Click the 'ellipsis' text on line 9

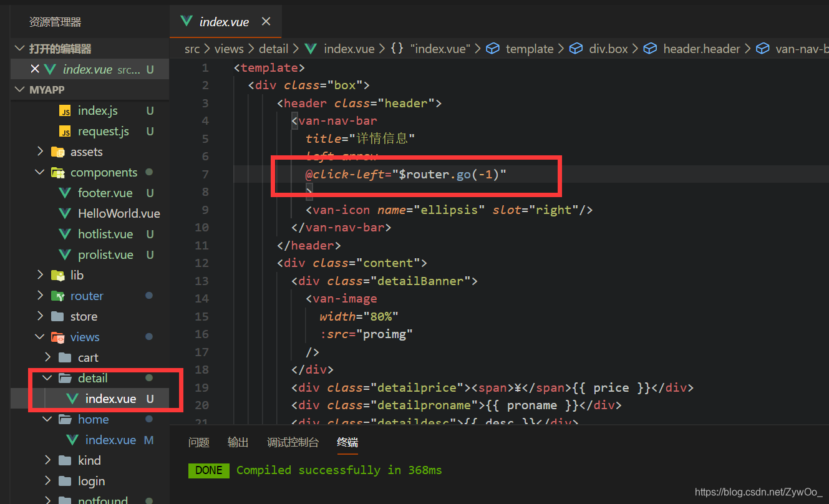click(448, 210)
